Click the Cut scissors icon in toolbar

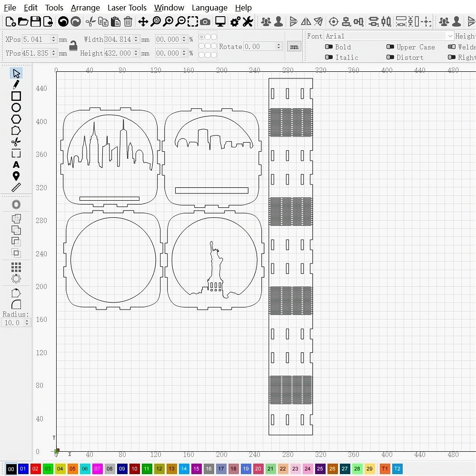click(90, 21)
